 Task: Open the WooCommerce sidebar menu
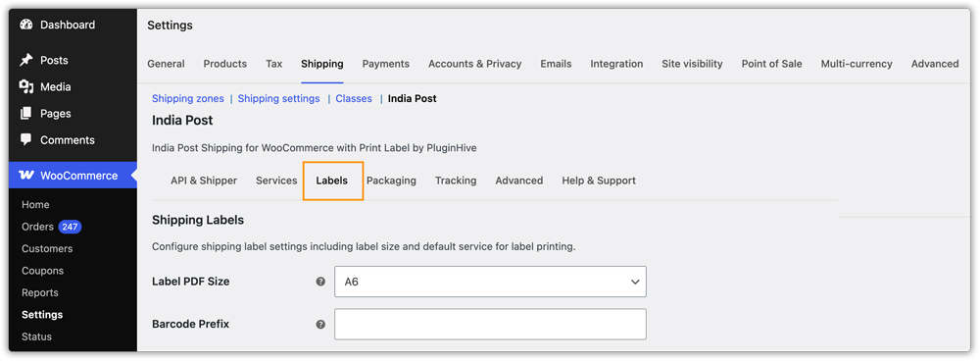(73, 176)
